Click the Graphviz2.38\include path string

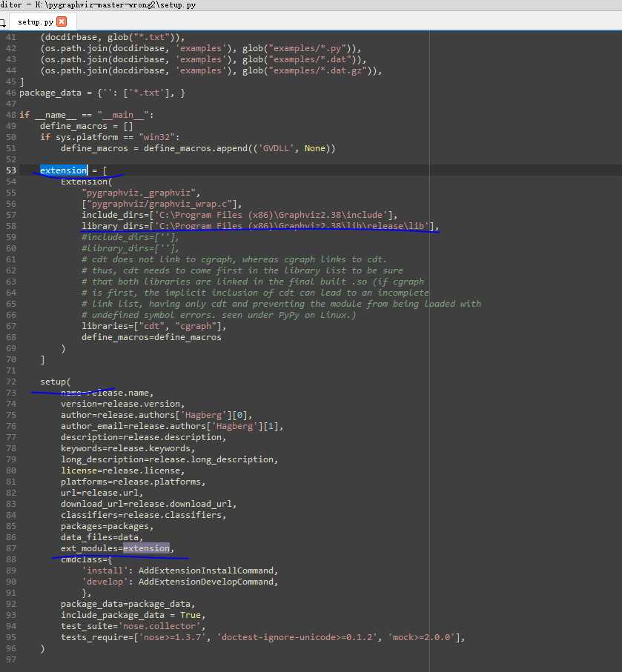point(271,215)
